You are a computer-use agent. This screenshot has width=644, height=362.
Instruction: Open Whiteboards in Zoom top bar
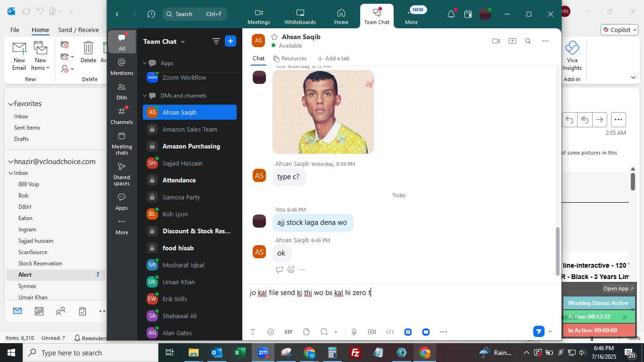point(300,17)
